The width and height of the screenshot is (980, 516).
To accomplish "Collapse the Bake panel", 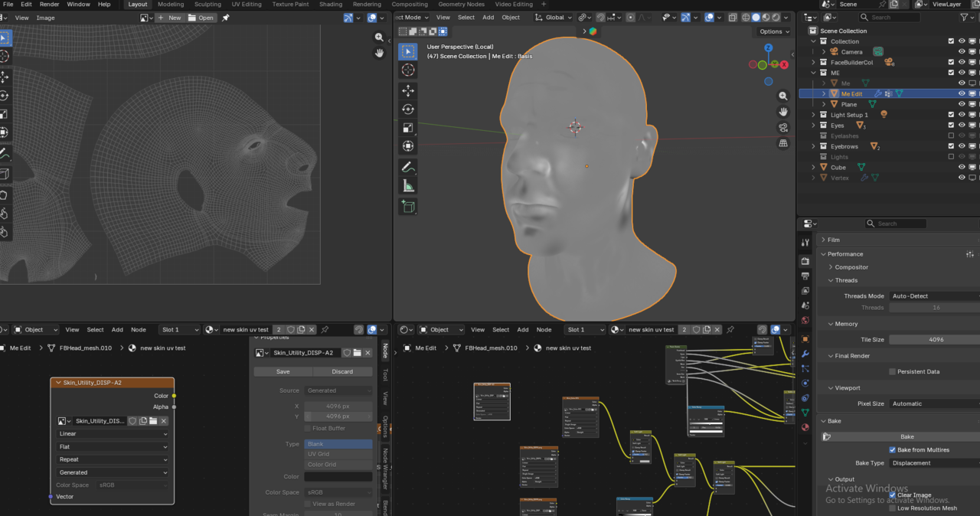I will (x=834, y=421).
